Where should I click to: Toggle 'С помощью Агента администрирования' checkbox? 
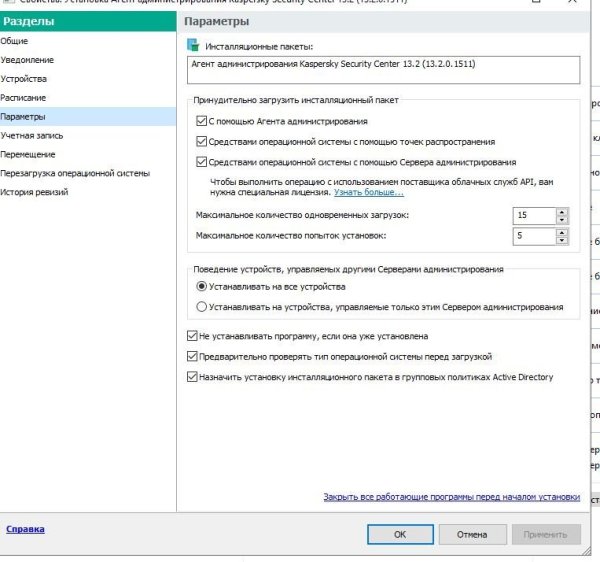(x=201, y=121)
